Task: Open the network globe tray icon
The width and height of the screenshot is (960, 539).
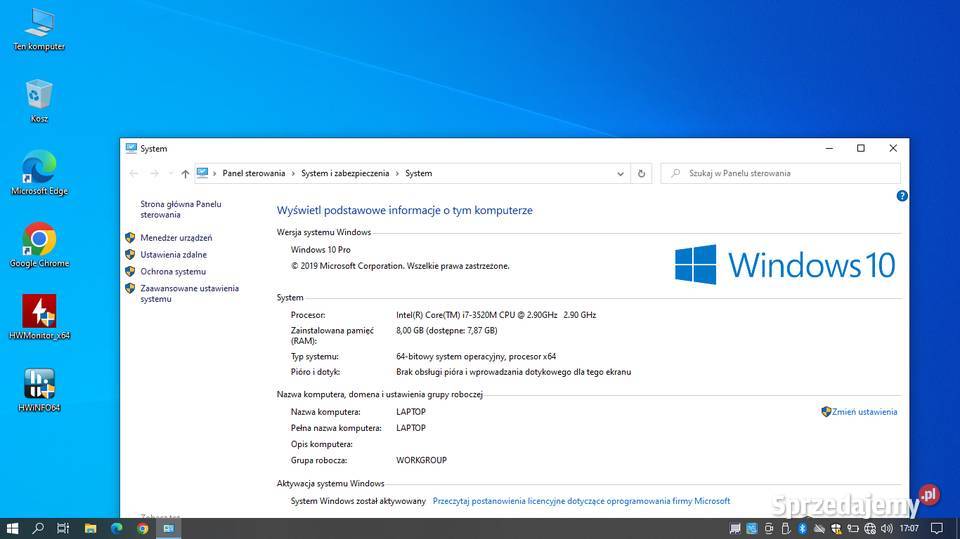Action: (870, 528)
